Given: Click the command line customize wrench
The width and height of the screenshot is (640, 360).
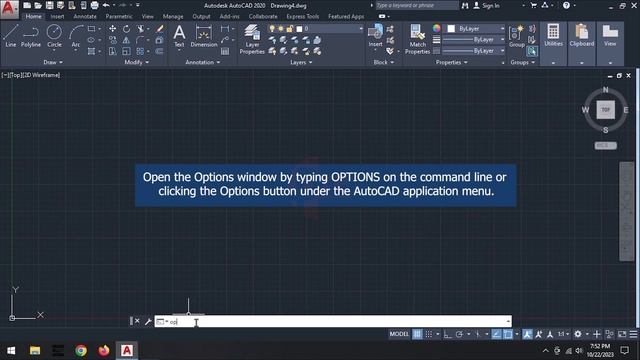Looking at the screenshot, I should tap(148, 322).
